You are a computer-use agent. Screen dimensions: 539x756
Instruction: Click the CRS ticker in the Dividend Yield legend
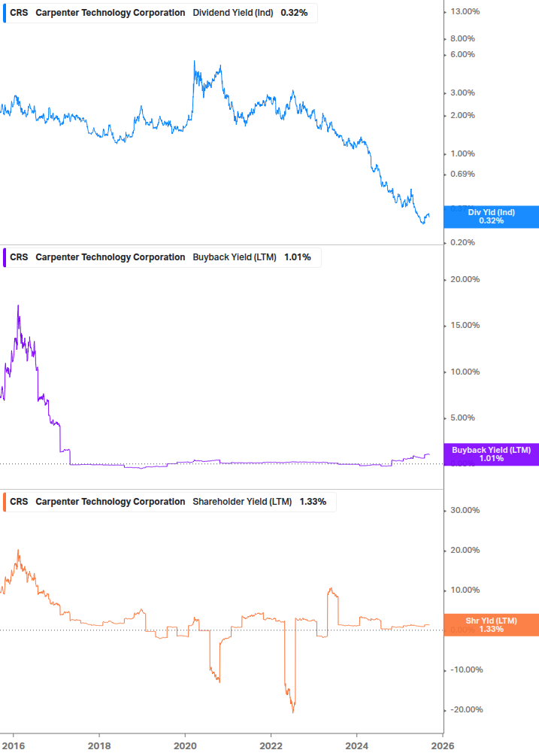click(19, 13)
